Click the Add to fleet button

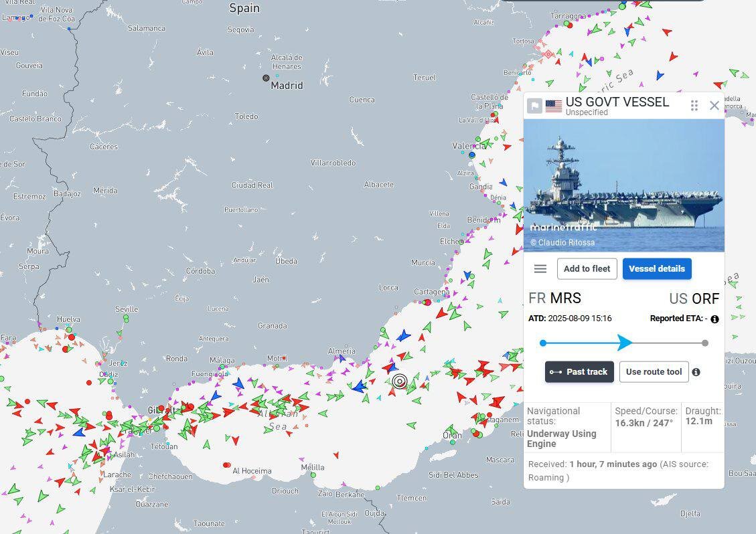click(587, 269)
